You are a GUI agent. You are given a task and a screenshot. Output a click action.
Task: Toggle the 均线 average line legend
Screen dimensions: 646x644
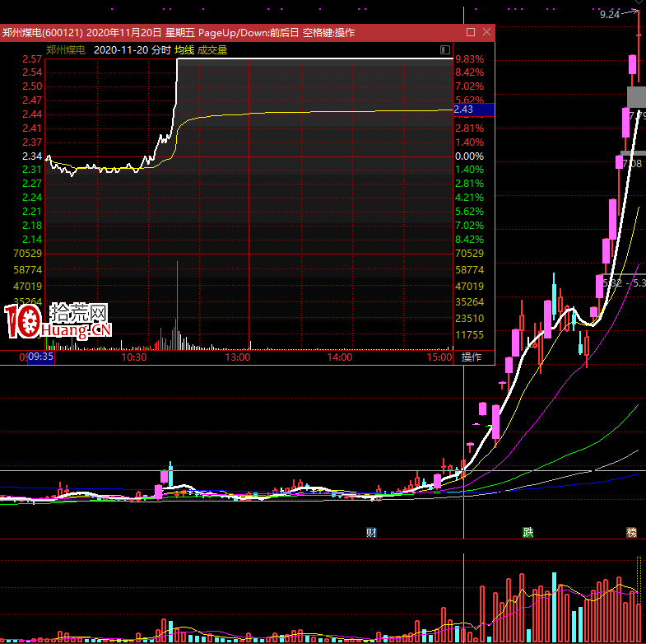pyautogui.click(x=184, y=50)
